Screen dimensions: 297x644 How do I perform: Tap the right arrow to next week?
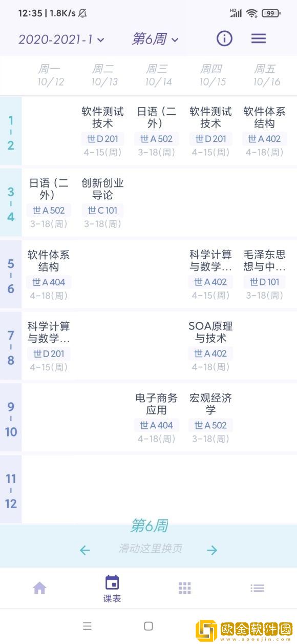(x=212, y=550)
